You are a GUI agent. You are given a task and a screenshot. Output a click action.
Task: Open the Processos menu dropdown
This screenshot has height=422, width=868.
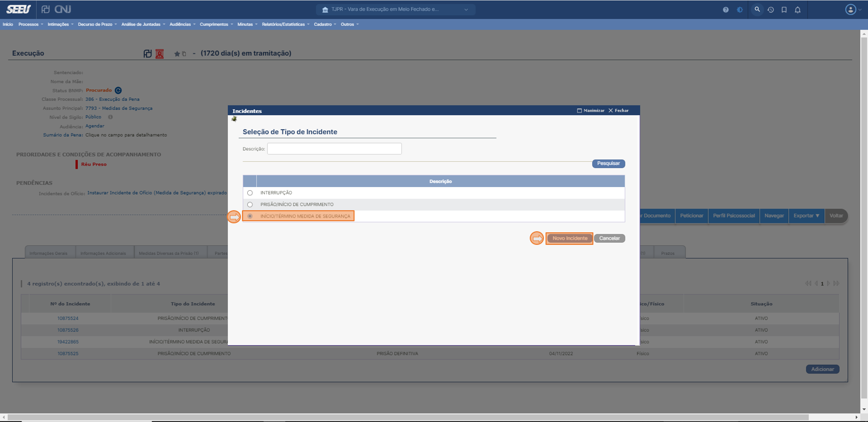[31, 24]
